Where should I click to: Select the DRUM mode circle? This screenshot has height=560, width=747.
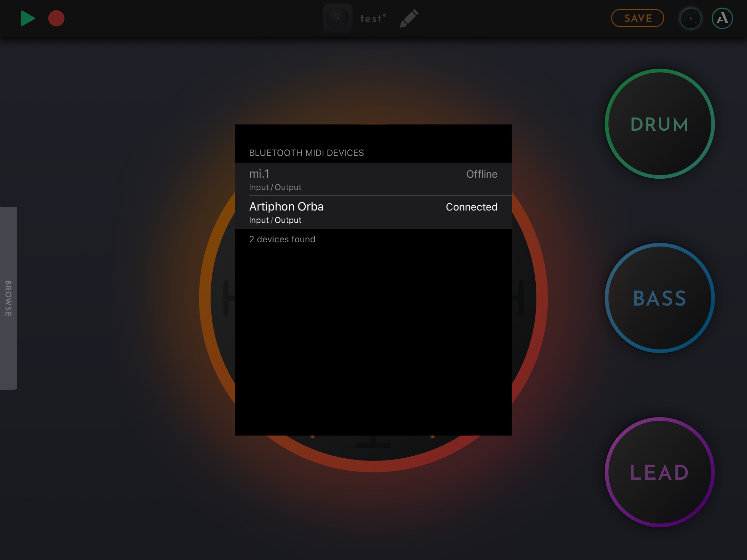coord(660,124)
